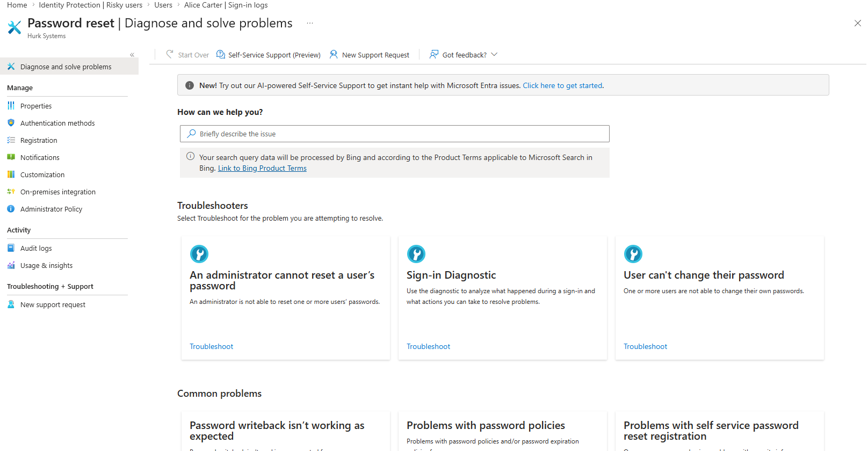
Task: Open Self-Service Support (Preview)
Action: (x=268, y=55)
